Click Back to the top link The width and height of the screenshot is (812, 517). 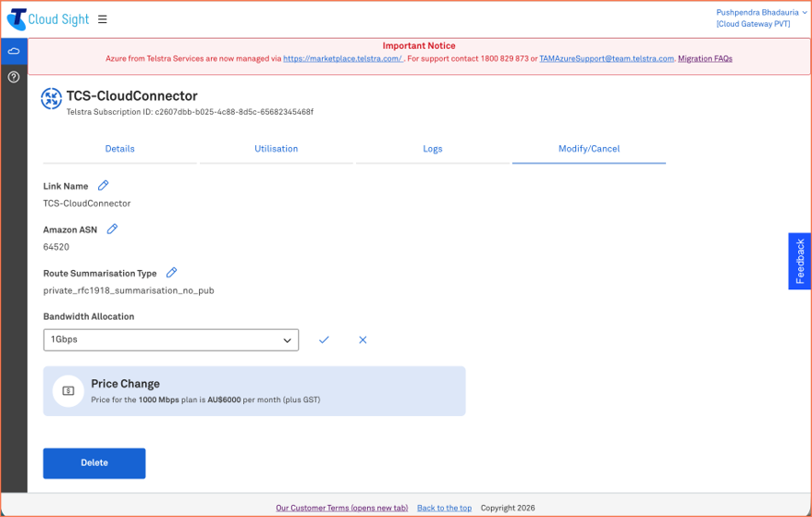(444, 508)
